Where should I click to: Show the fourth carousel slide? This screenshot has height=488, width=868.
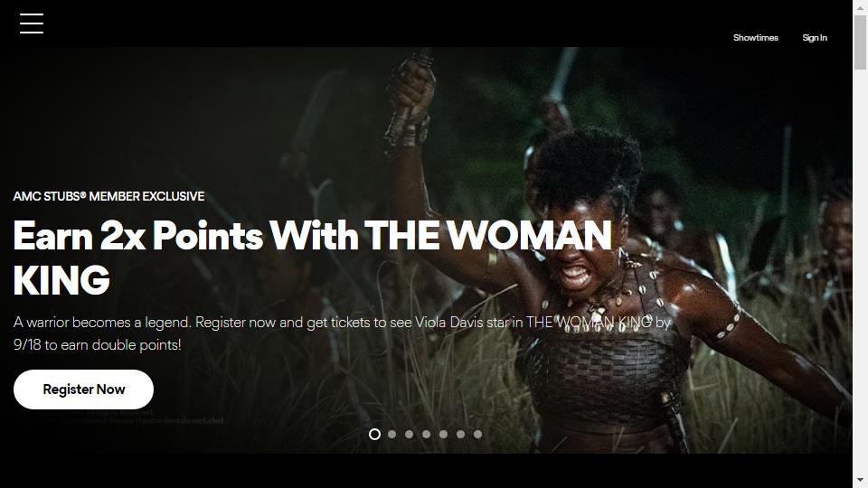pyautogui.click(x=426, y=435)
